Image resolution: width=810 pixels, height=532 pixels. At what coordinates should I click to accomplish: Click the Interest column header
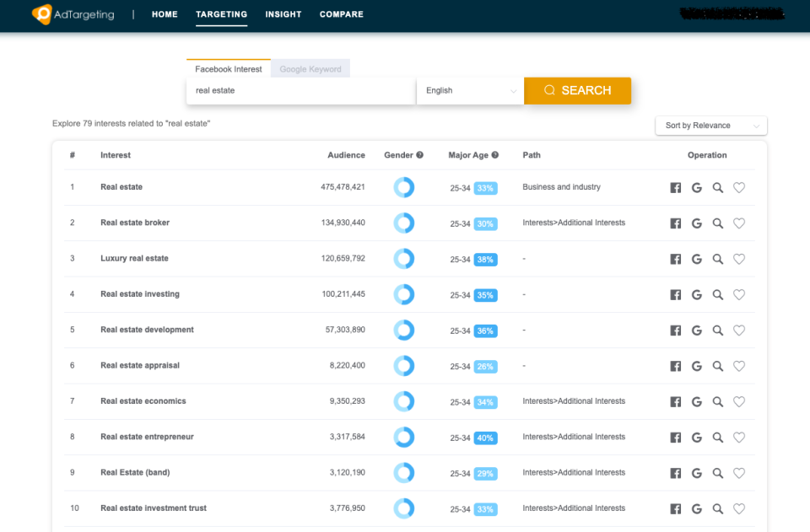[x=116, y=155]
